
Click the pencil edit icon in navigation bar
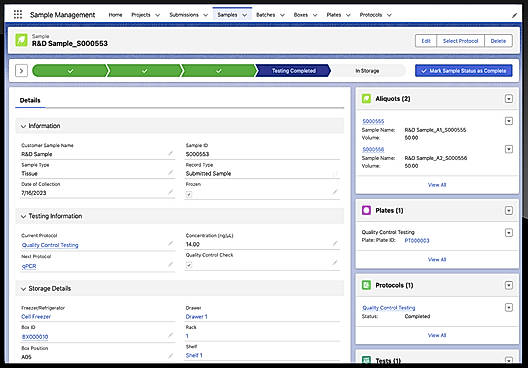(x=514, y=15)
